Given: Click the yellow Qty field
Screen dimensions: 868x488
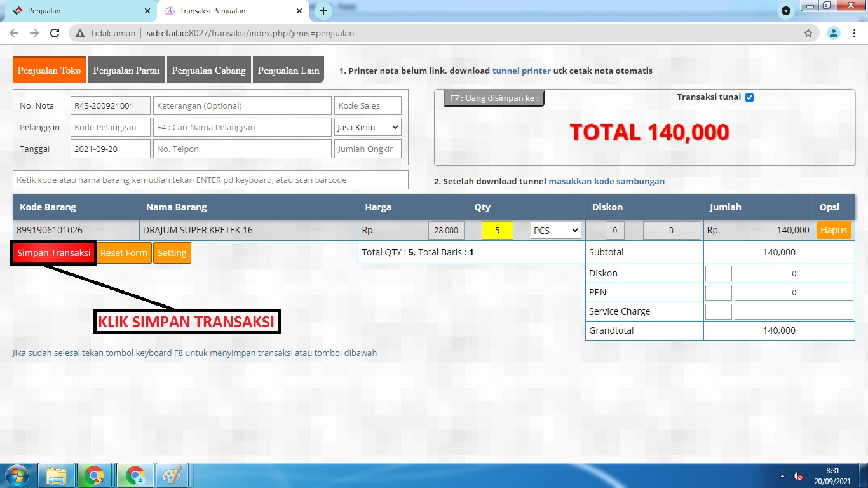Looking at the screenshot, I should click(498, 231).
